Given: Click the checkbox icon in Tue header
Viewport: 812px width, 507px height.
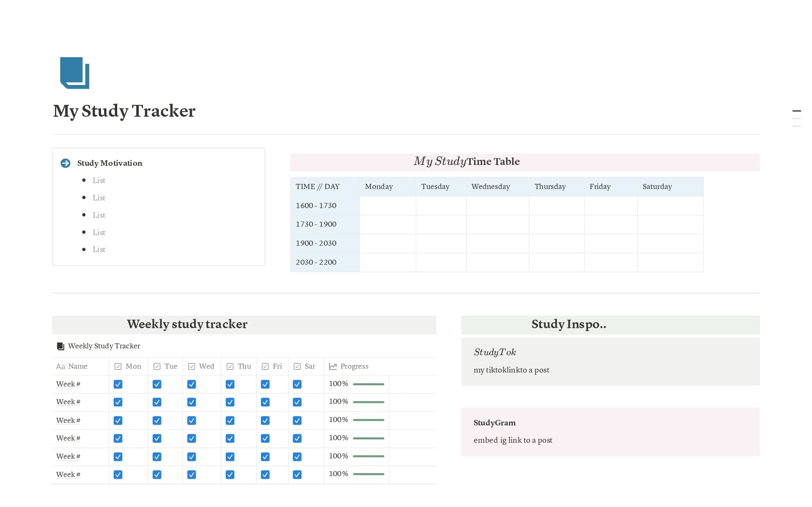Looking at the screenshot, I should point(157,367).
